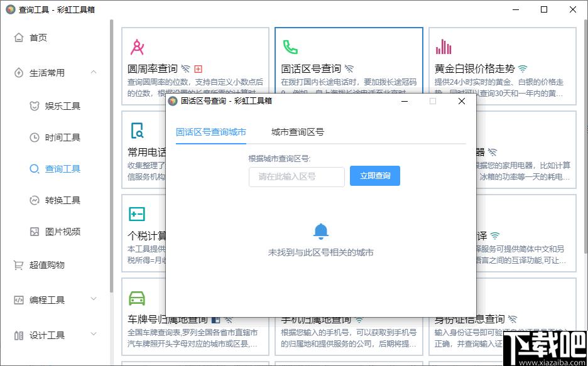The image size is (588, 366).
Task: Click the green wifi icon beside 手机归属地查询
Action: click(359, 320)
